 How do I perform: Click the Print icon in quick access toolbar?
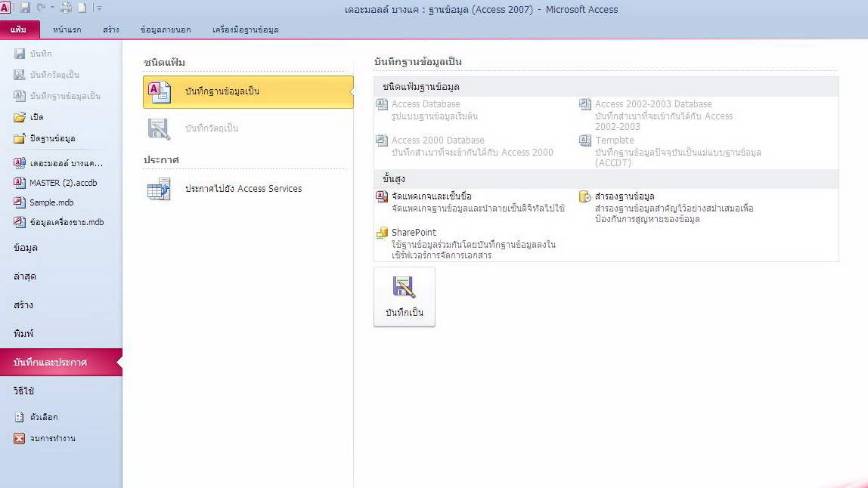pyautogui.click(x=66, y=8)
